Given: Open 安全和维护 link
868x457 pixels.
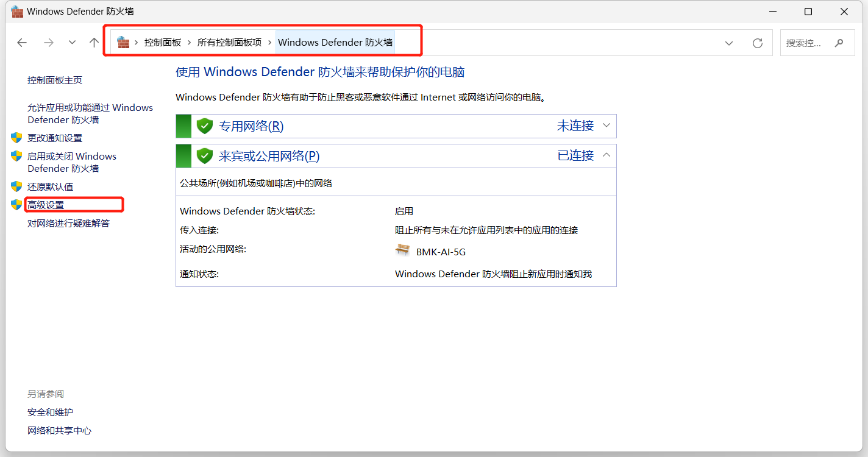Looking at the screenshot, I should [x=50, y=412].
